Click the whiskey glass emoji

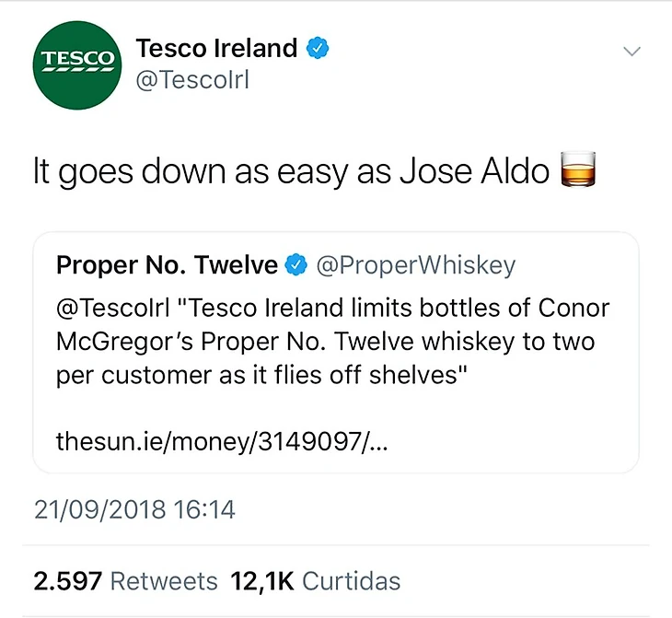tap(579, 171)
